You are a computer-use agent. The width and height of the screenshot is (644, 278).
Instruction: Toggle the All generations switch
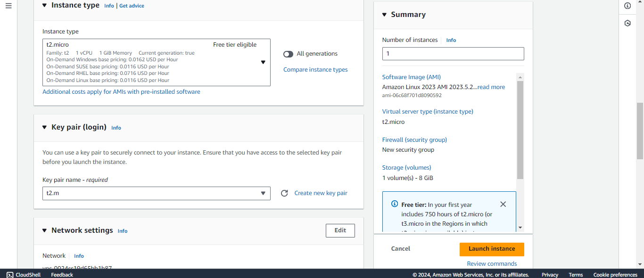288,54
